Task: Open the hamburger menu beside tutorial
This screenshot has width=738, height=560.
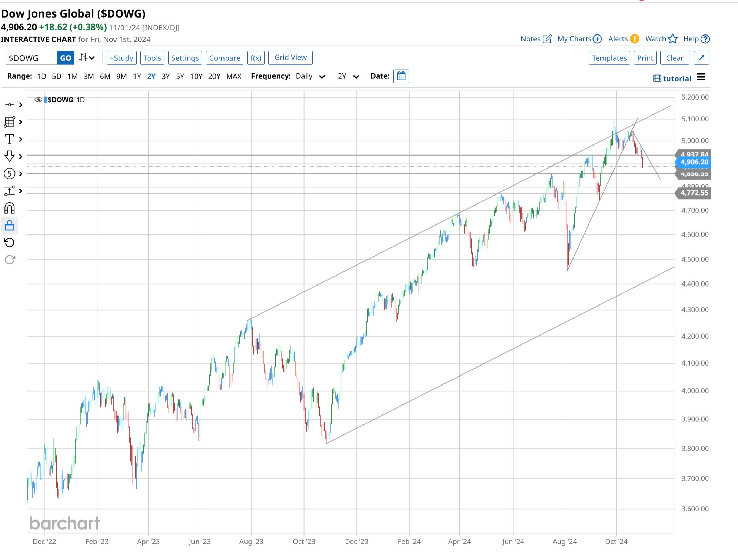Action: point(701,77)
